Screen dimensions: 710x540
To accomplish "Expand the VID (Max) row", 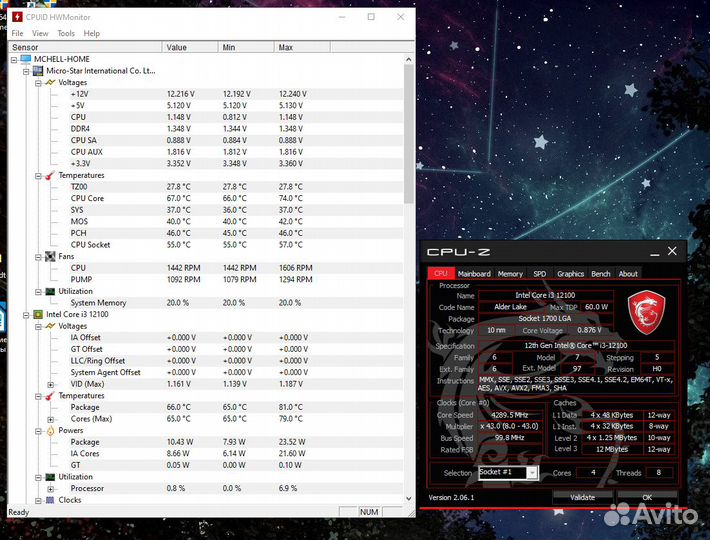I will coord(51,385).
